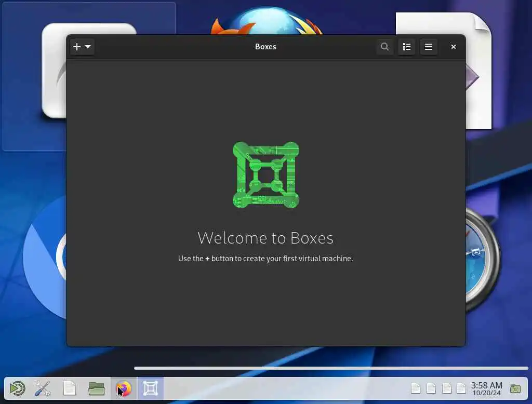The width and height of the screenshot is (532, 404).
Task: Click the 'Welcome to Boxes' heading
Action: [x=265, y=238]
